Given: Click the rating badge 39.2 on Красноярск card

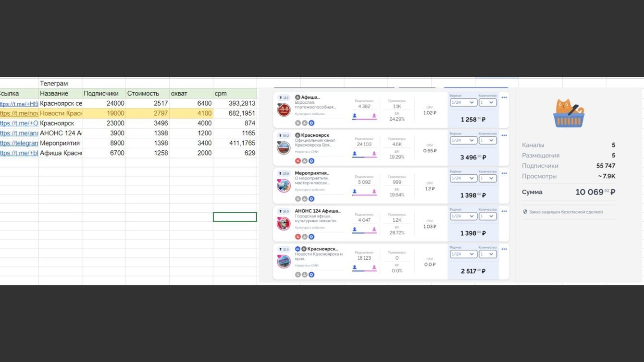Looking at the screenshot, I should coord(284,135).
